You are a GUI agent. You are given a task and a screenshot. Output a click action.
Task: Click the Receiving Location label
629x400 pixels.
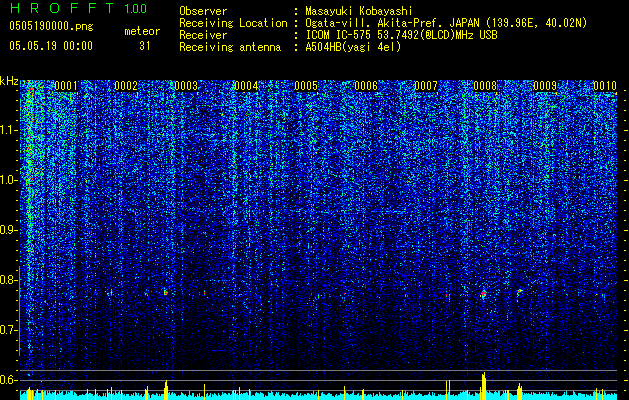tap(233, 23)
